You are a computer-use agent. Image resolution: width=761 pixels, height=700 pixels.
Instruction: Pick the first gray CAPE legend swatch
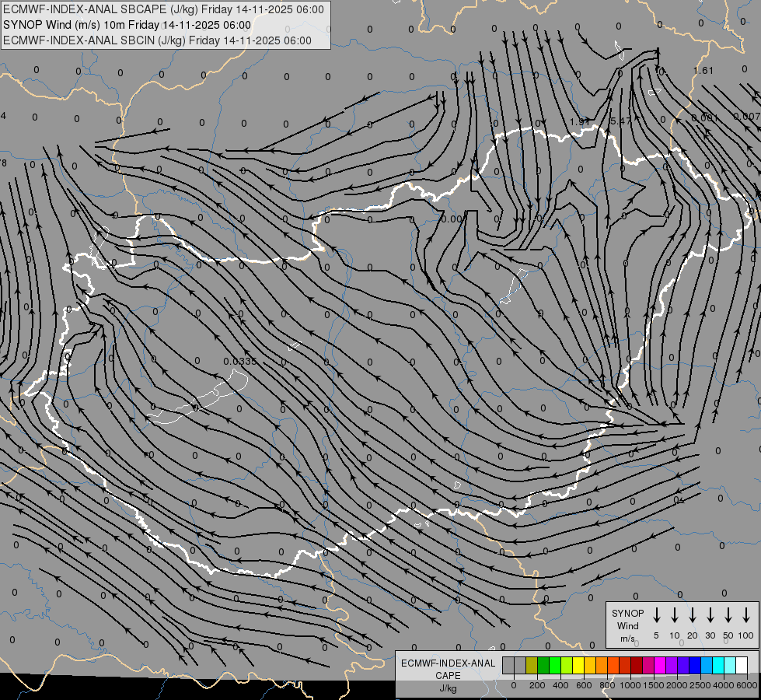(x=508, y=665)
